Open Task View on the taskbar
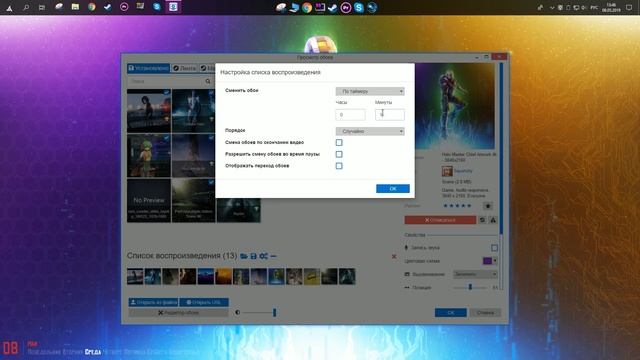 point(42,7)
